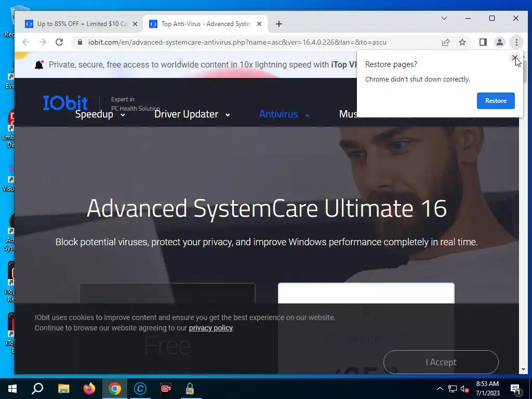
Task: Reload the page with the refresh icon
Action: (x=59, y=42)
